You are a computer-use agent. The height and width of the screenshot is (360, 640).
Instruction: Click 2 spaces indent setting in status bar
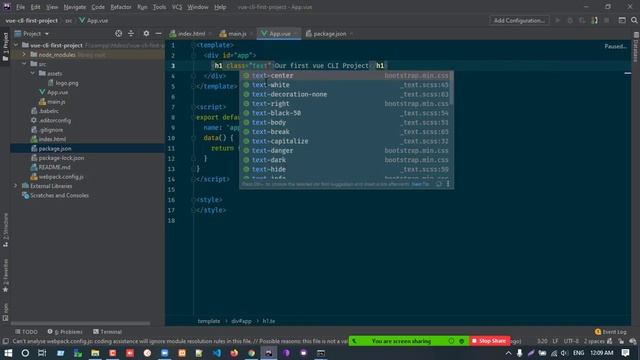pos(594,341)
